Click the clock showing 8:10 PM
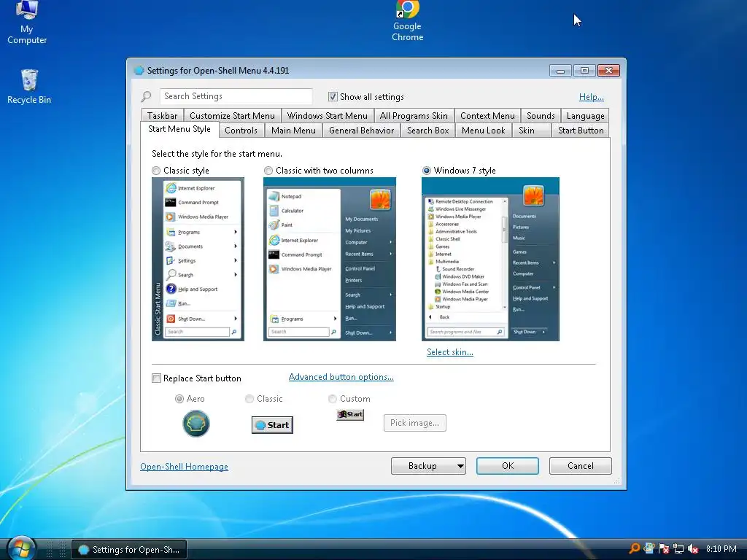Screen dimensions: 747x560 (x=721, y=549)
